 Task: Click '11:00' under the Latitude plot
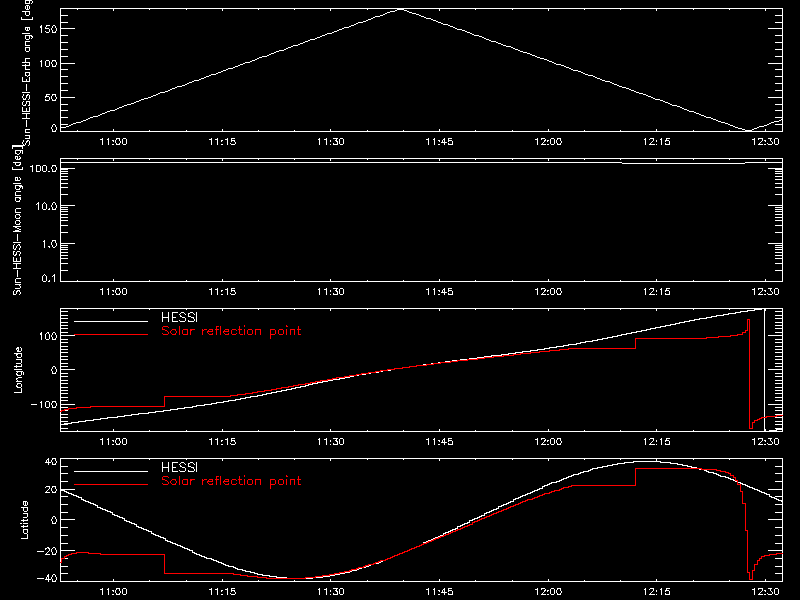113,591
